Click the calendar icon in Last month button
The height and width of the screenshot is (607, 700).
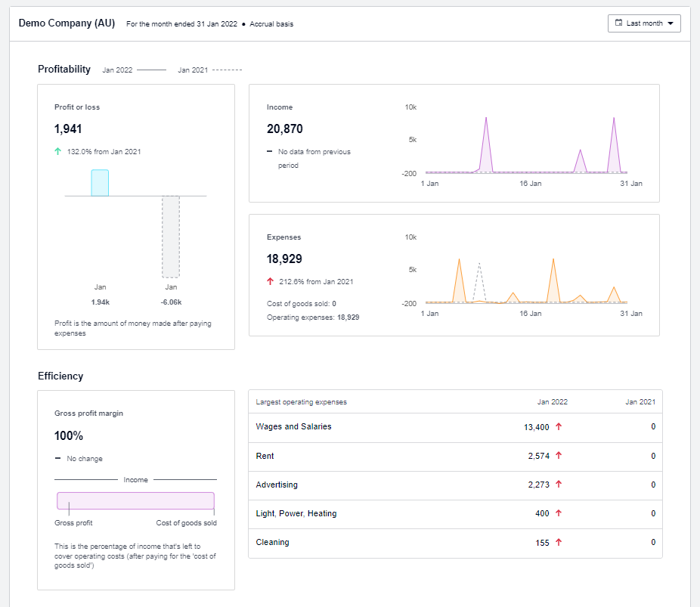(x=618, y=23)
